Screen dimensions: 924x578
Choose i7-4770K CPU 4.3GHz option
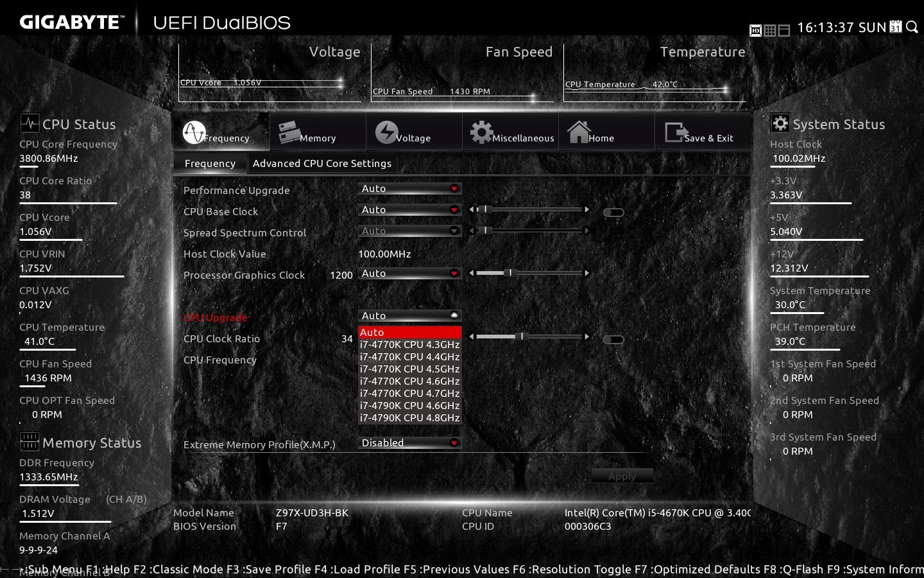point(409,344)
